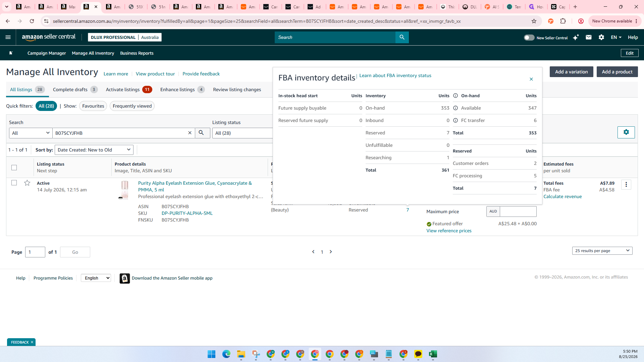Click the Amazon Seller Central logo
Viewport: 644px width, 362px height.
pos(49,37)
